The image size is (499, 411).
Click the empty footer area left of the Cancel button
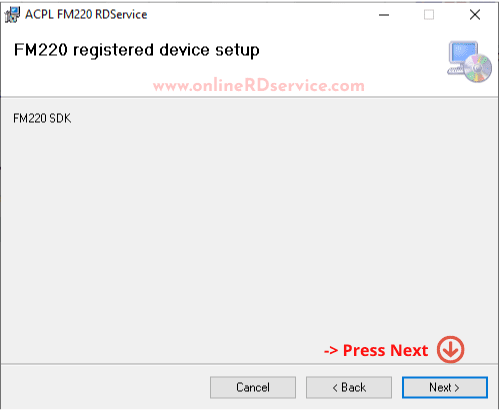coord(105,387)
